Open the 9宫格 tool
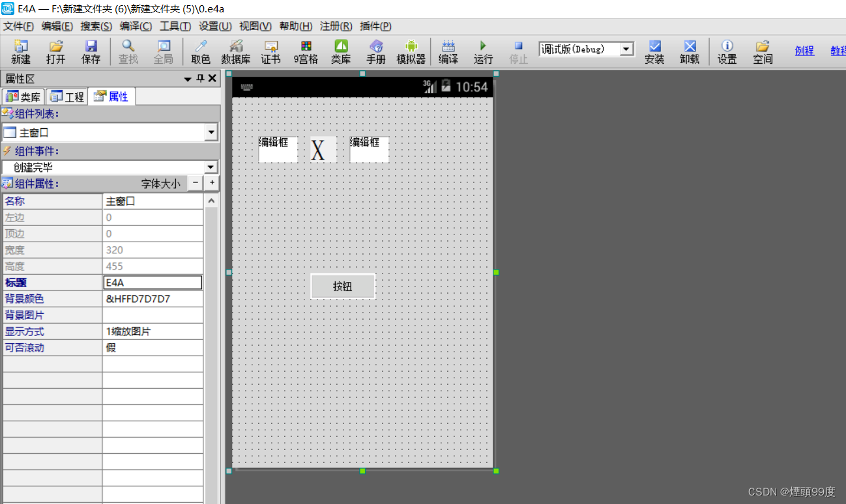Screen dimensions: 846x504 tap(306, 52)
